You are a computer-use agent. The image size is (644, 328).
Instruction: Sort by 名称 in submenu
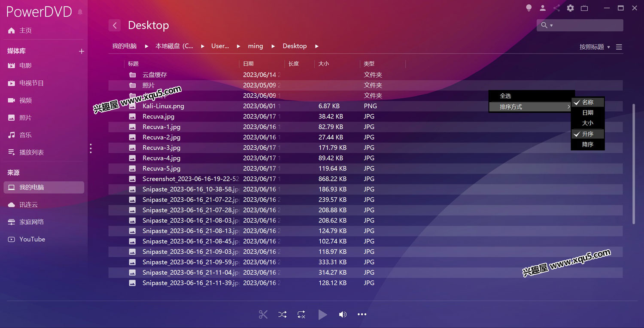588,102
